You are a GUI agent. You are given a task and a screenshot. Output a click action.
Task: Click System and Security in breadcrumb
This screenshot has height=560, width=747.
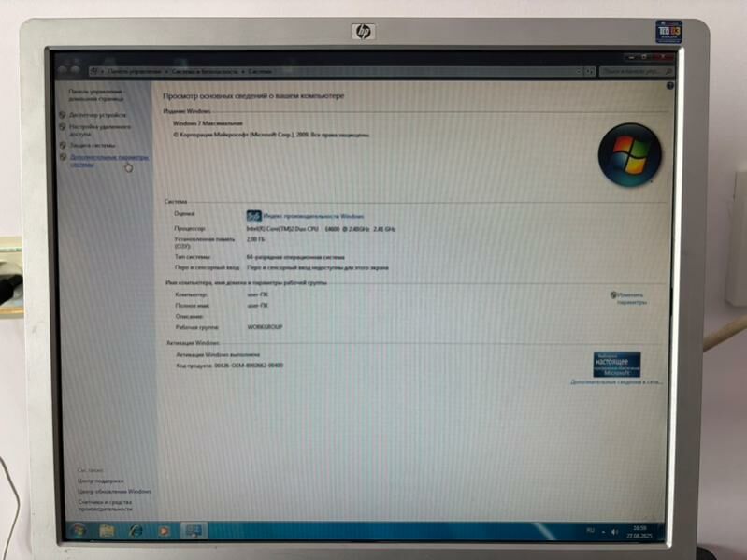pos(205,71)
